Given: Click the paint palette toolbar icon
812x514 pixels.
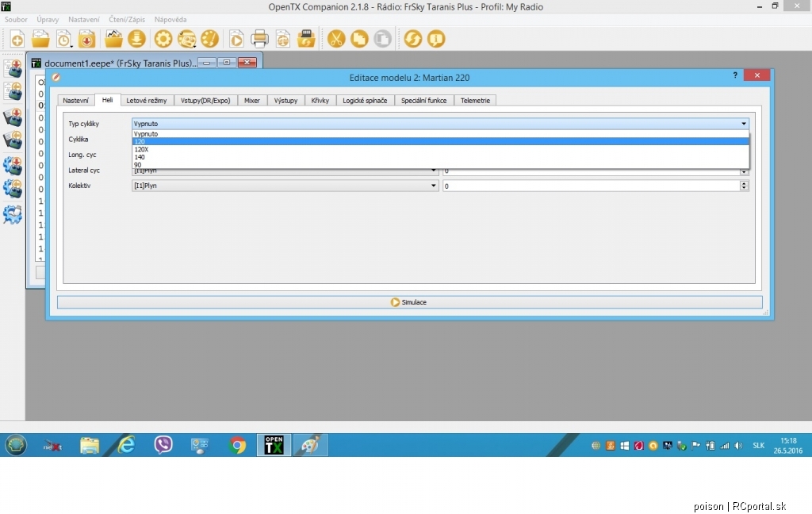Looking at the screenshot, I should click(x=209, y=39).
